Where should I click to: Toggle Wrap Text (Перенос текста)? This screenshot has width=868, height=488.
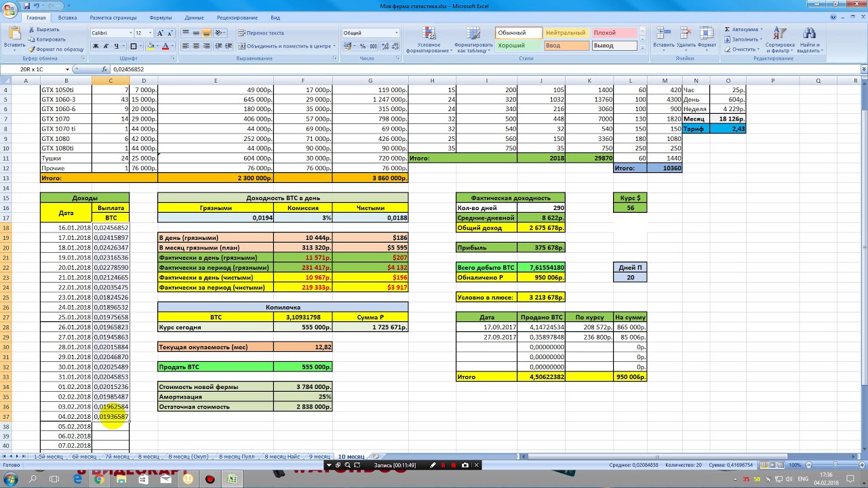pyautogui.click(x=261, y=33)
